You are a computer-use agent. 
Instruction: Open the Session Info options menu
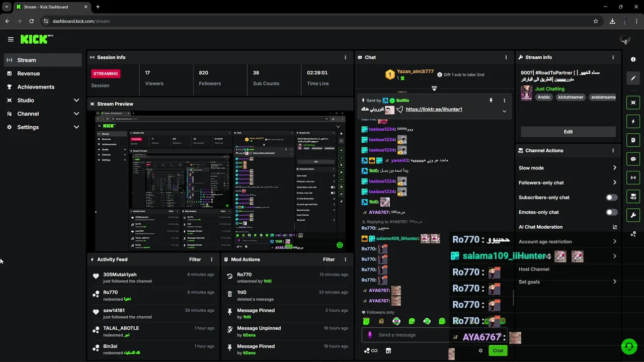pos(345,57)
